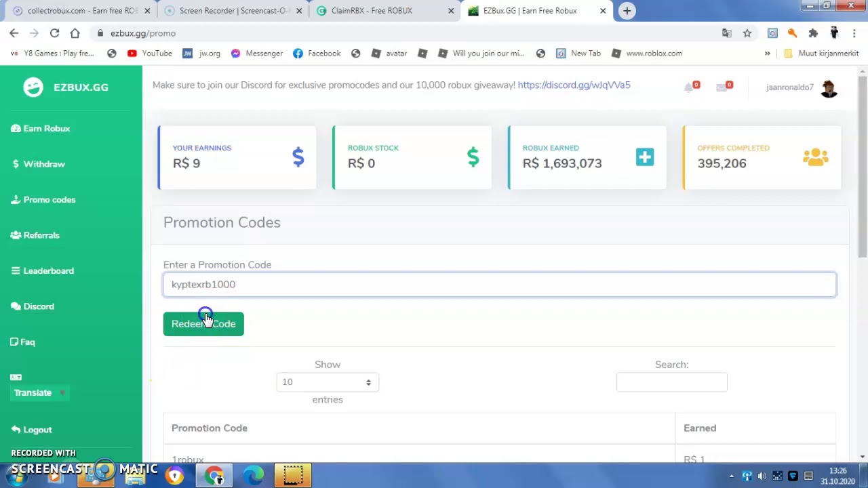
Task: Switch to the ClaimRBX Free ROBUX tab
Action: tap(383, 11)
